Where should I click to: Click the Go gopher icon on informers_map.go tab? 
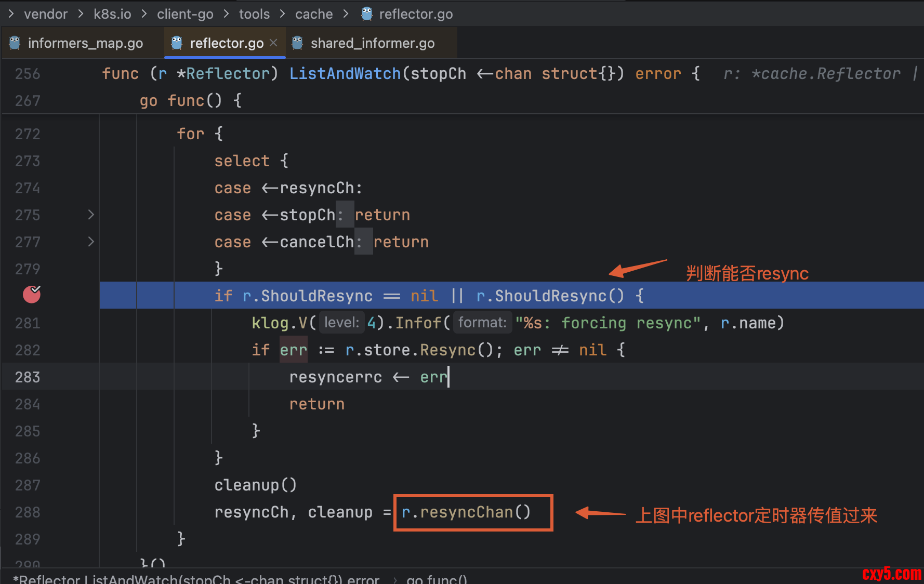tap(15, 43)
